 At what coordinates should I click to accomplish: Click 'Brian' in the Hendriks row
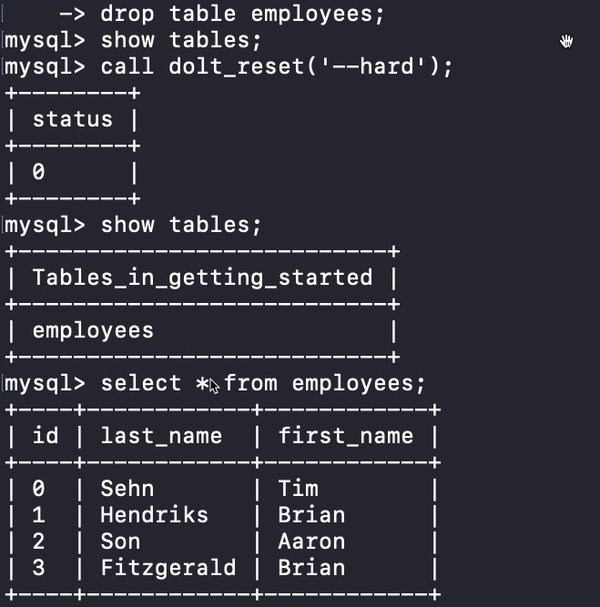tap(312, 515)
